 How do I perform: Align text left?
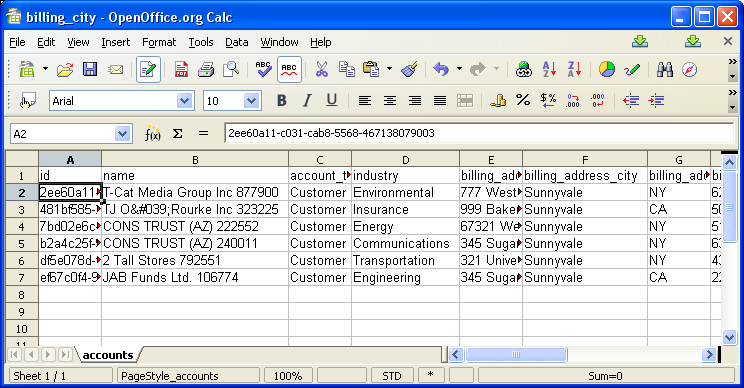pyautogui.click(x=364, y=101)
